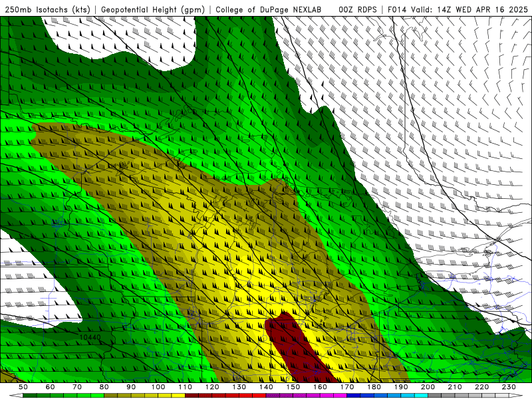Select dark green swatch right of 50 tick

tap(30, 396)
